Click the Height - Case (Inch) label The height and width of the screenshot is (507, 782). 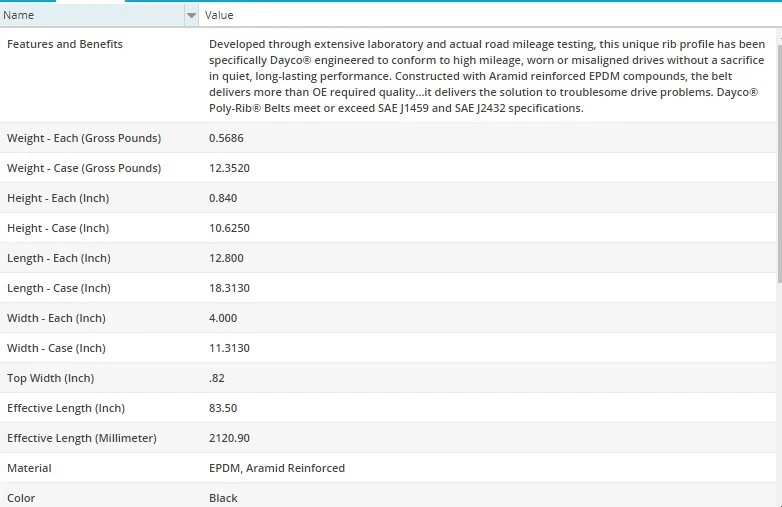[58, 228]
